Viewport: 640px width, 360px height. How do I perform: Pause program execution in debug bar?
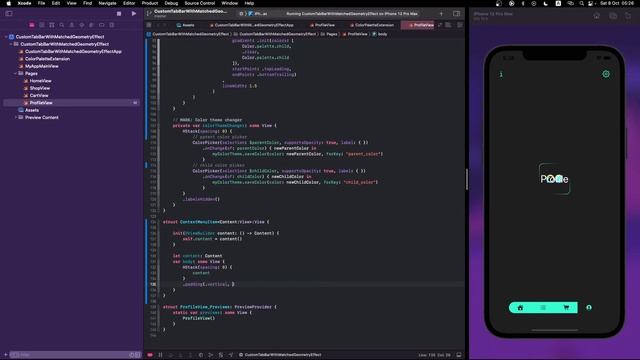coord(160,355)
